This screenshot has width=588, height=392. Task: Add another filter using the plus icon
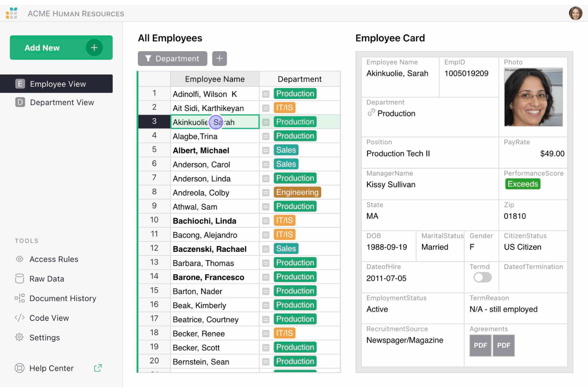click(219, 58)
